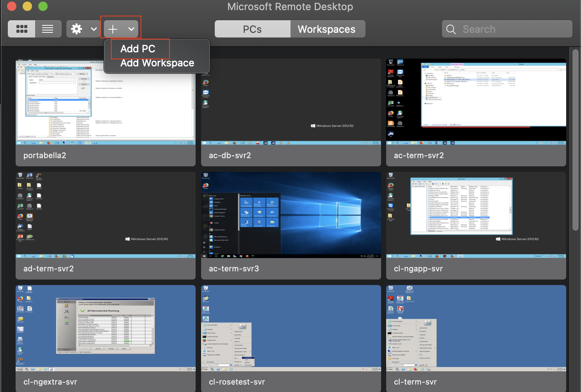Open the cl-rosetest-svr thumbnail
Viewport: 581px width, 392px height.
(291, 328)
